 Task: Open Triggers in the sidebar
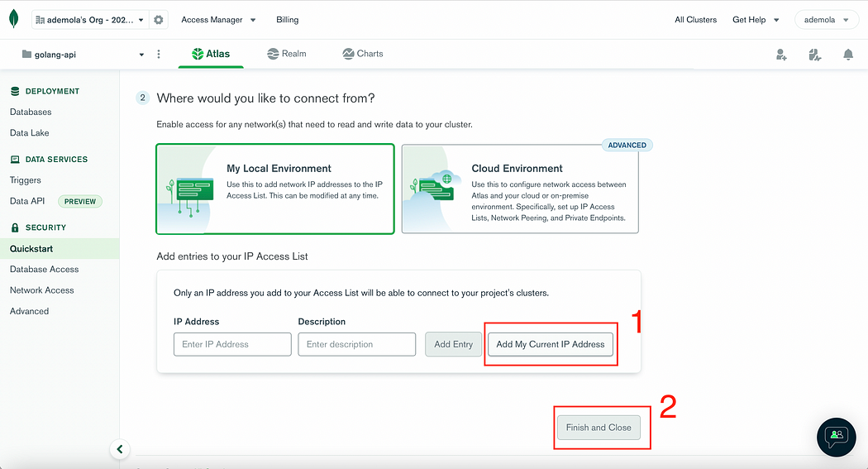point(26,180)
